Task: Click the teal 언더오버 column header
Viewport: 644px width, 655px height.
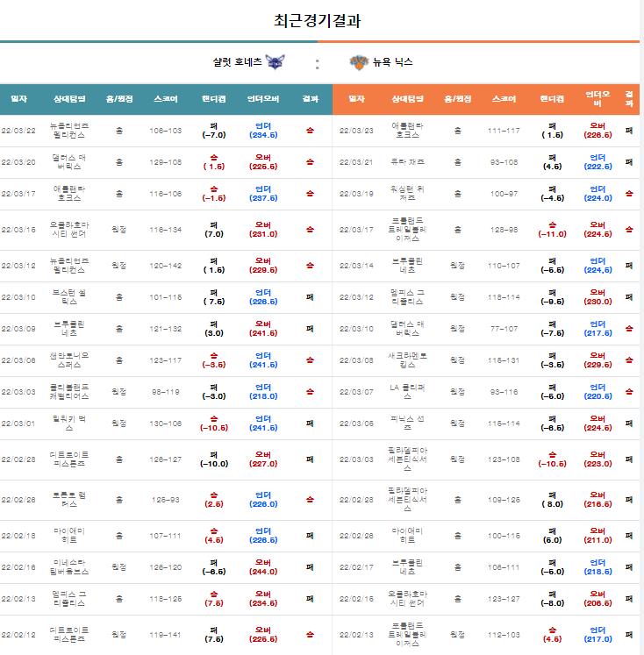Action: (x=263, y=99)
